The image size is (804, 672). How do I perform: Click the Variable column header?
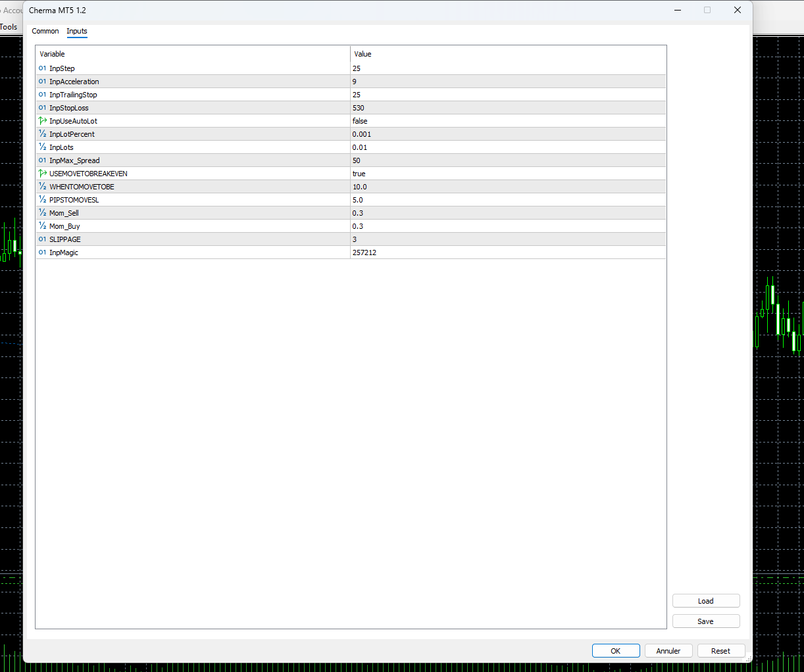(193, 54)
